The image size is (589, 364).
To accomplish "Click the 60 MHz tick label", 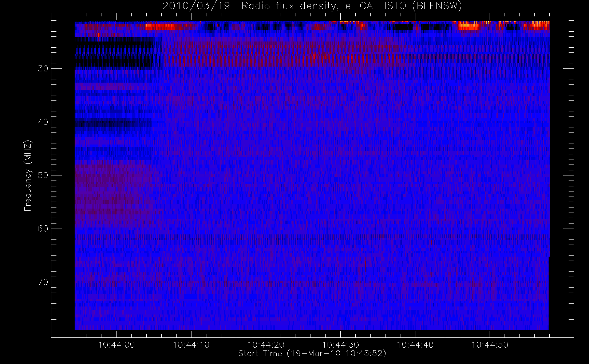I will [x=43, y=229].
